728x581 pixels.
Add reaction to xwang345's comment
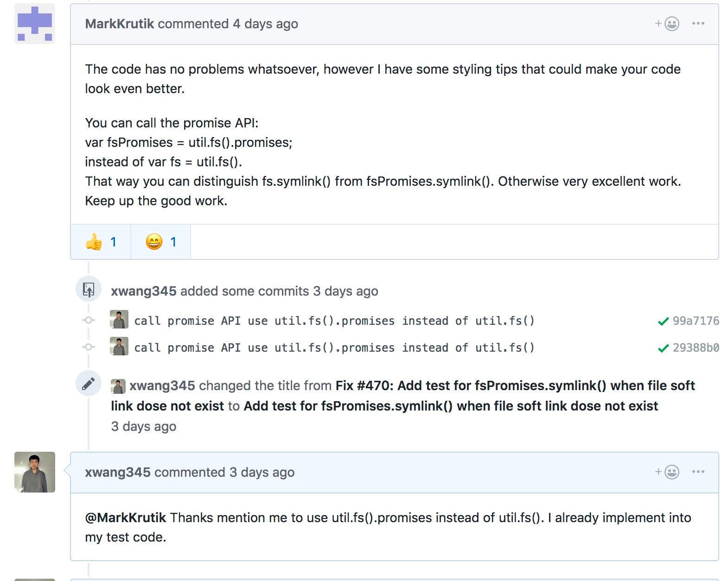point(667,472)
